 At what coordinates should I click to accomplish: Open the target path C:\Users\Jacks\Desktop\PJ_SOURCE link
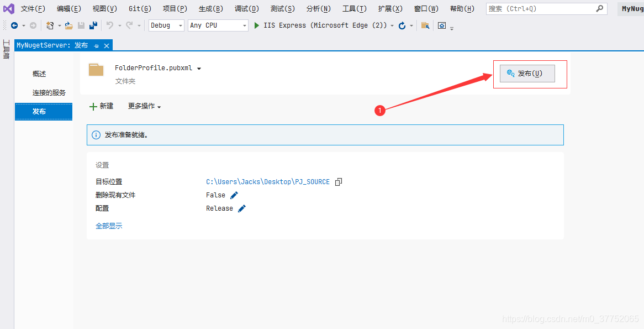click(x=268, y=182)
